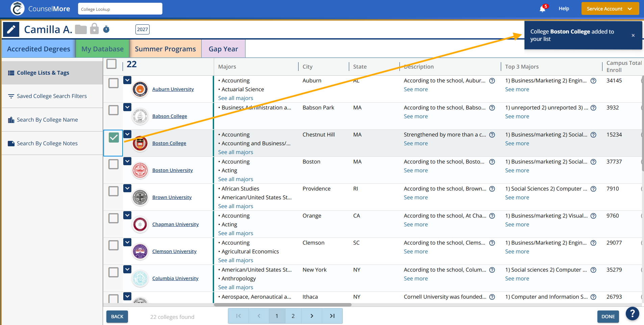Viewport: 644px width, 325px height.
Task: Open the stopwatch timer icon
Action: click(x=106, y=29)
